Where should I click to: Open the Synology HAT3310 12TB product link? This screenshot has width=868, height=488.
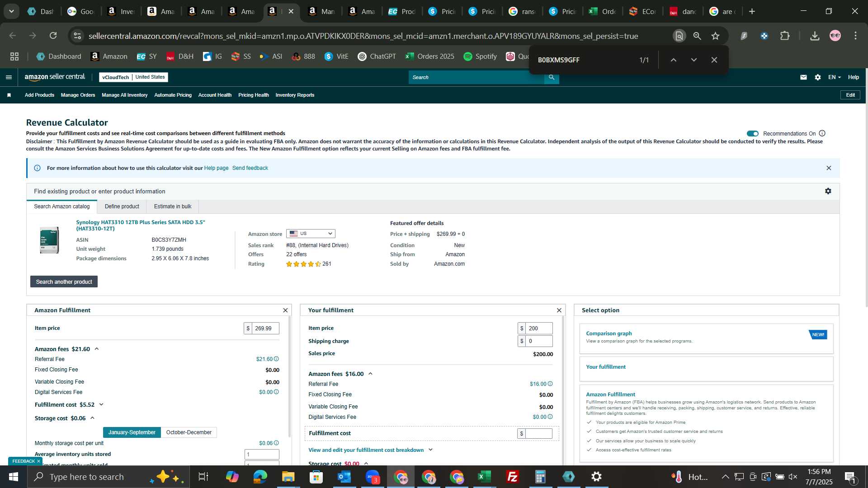click(x=141, y=225)
